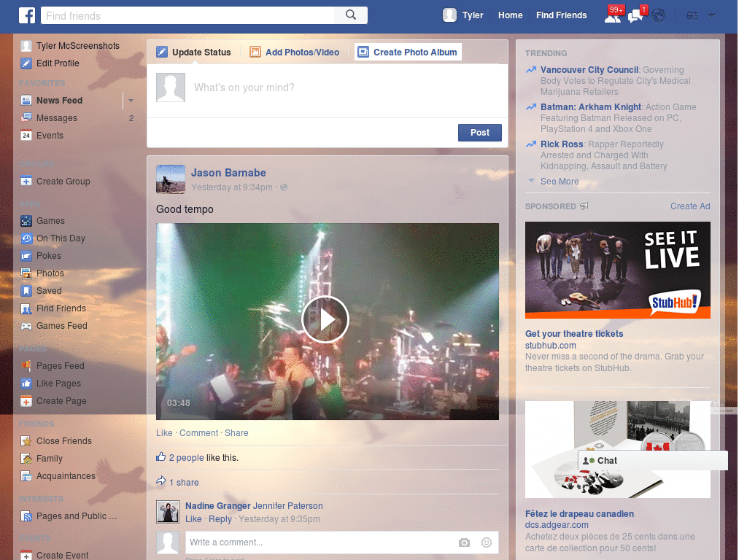Click the search magnifier button
The width and height of the screenshot is (747, 560).
click(351, 15)
